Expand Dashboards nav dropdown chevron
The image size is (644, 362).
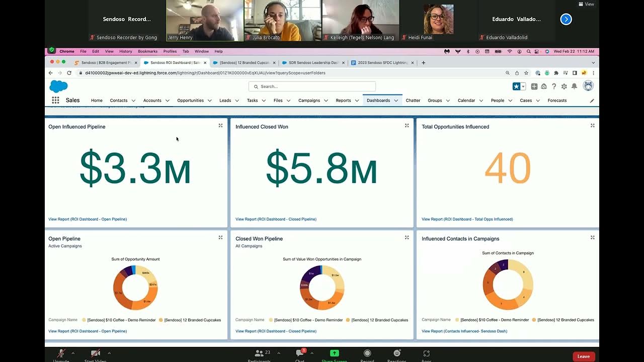(396, 101)
